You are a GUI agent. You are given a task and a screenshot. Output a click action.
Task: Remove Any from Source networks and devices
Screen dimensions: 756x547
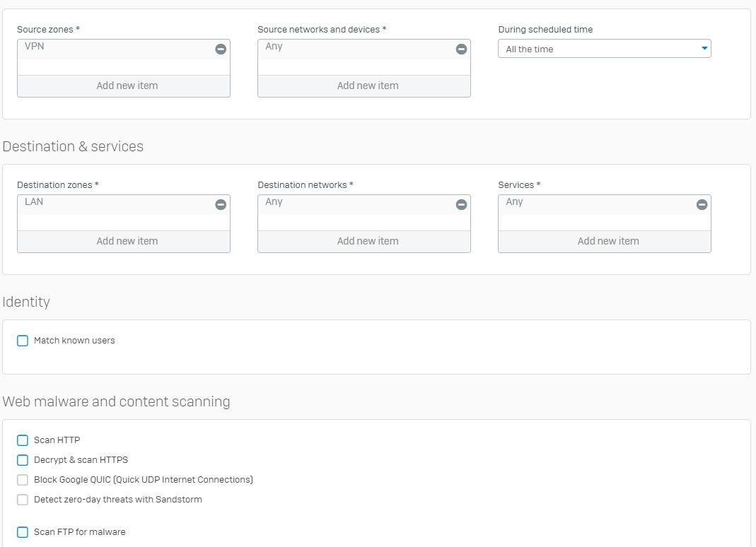(461, 49)
